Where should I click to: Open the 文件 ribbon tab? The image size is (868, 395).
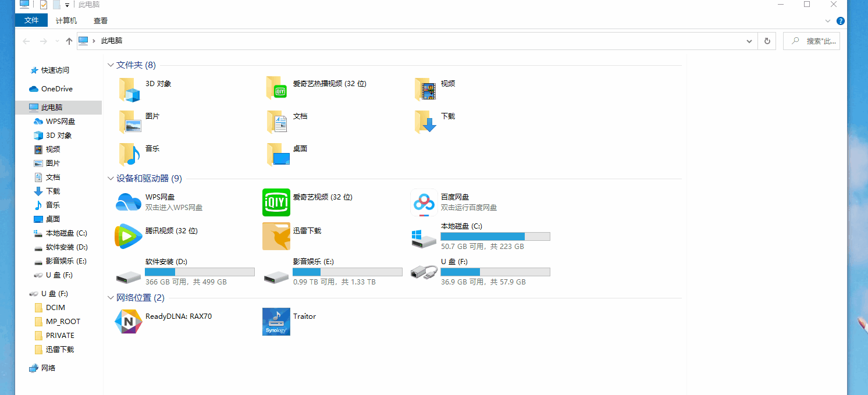pyautogui.click(x=31, y=20)
